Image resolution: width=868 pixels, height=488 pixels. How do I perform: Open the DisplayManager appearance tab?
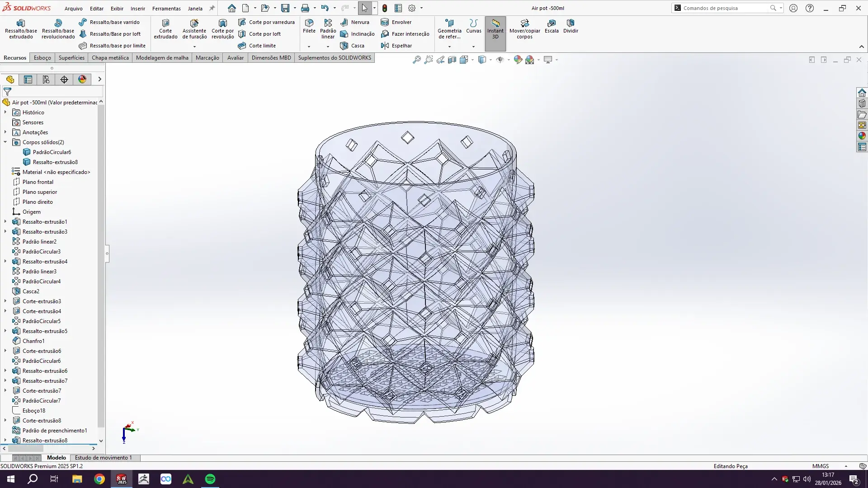point(82,80)
